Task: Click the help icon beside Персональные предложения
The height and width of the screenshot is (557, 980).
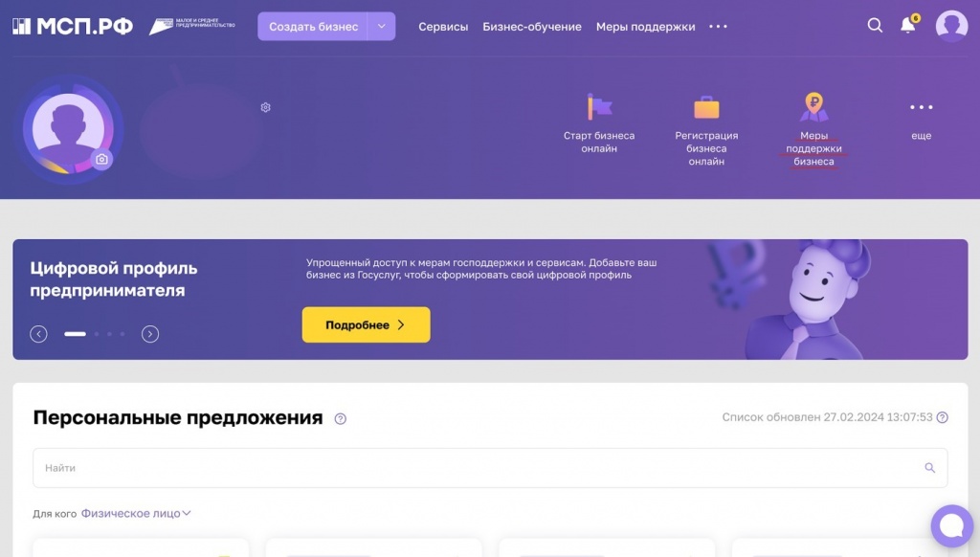Action: click(x=340, y=419)
